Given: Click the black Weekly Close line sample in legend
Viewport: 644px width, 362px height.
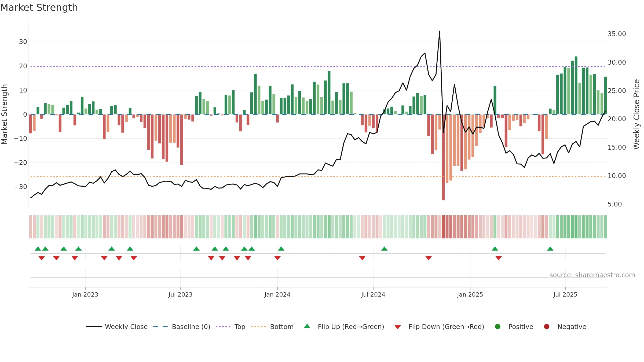Looking at the screenshot, I should click(94, 327).
